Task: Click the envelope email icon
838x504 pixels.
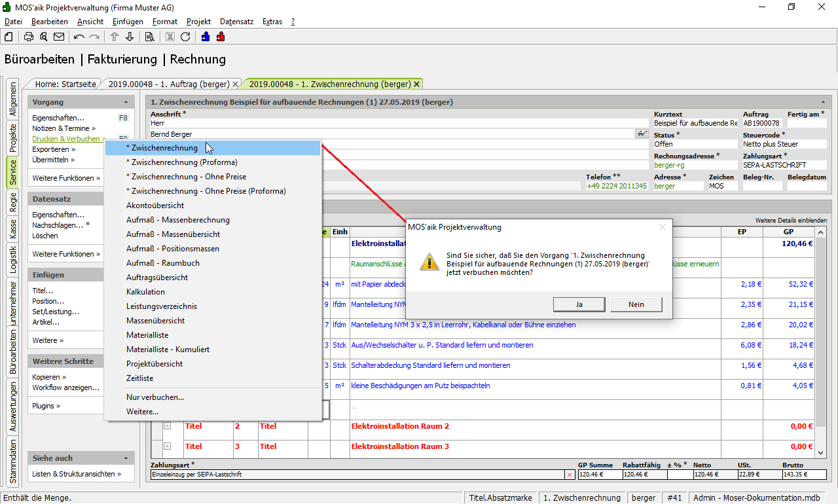Action: [x=59, y=37]
